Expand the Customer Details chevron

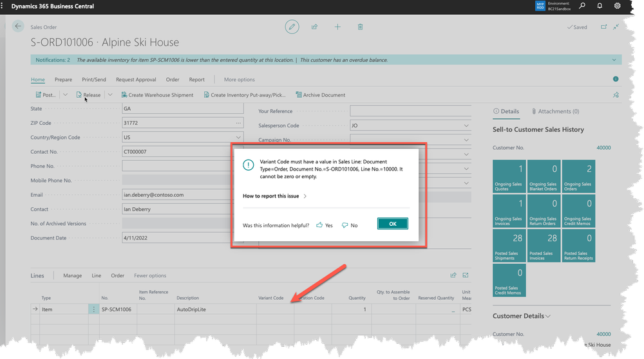548,316
